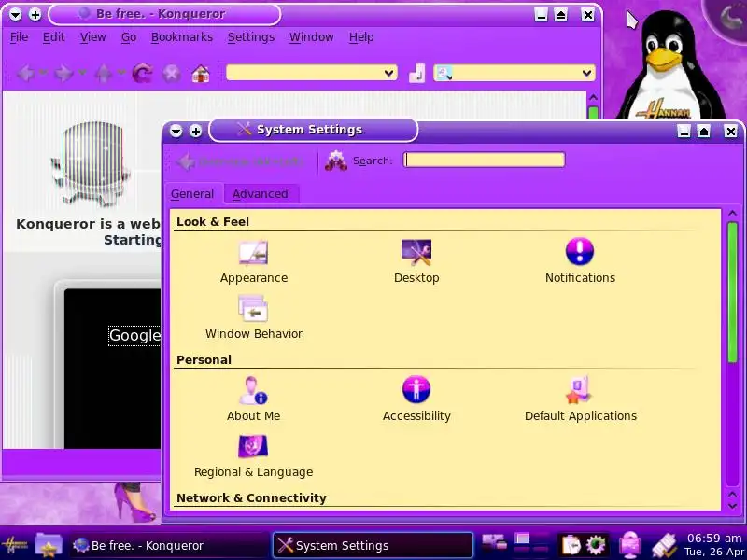Open the Go menu in Konqueror

click(129, 37)
